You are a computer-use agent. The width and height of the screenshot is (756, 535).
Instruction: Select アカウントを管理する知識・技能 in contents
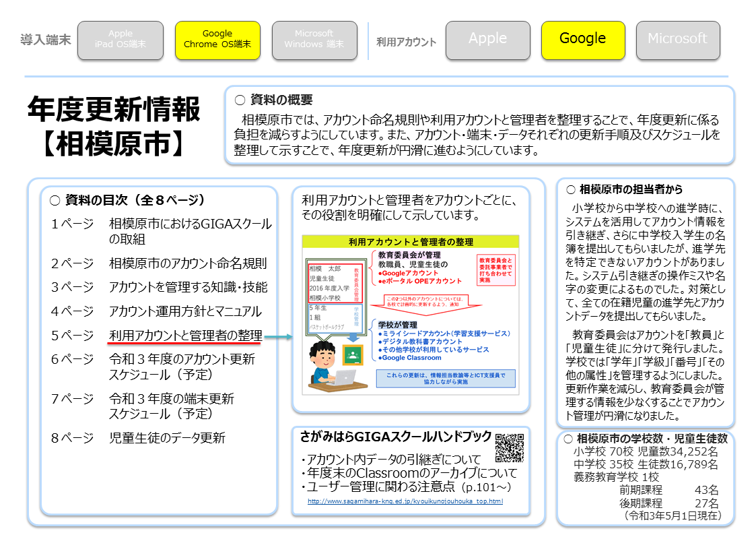[x=188, y=288]
